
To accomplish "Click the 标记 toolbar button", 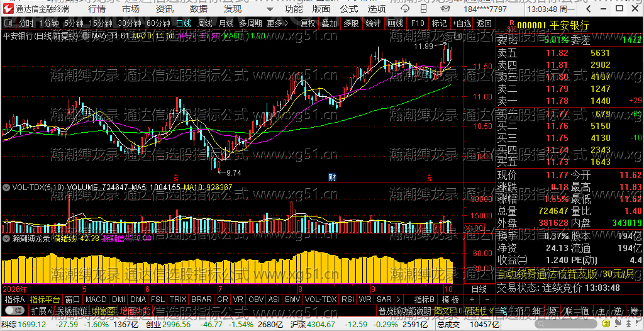I will [x=439, y=23].
